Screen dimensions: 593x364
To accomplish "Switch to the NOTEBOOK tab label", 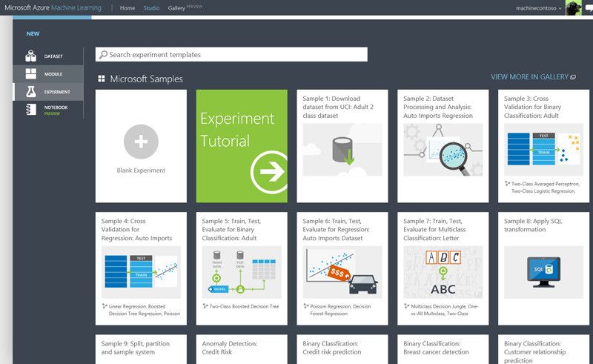I will point(56,107).
